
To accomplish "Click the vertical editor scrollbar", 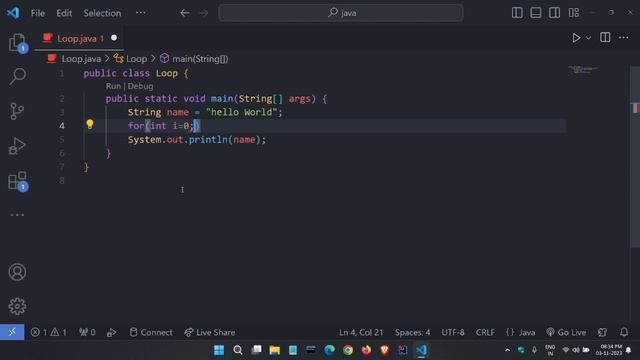I will point(635,157).
